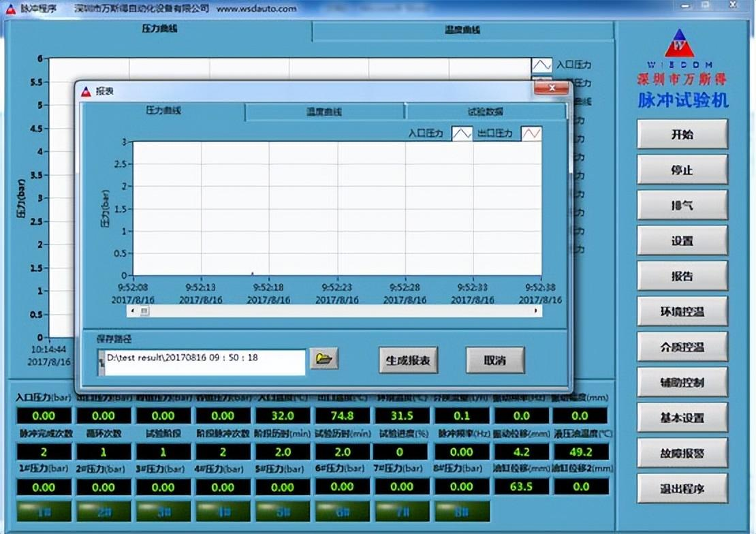
Task: Click the 基本设置 button
Action: click(x=682, y=418)
